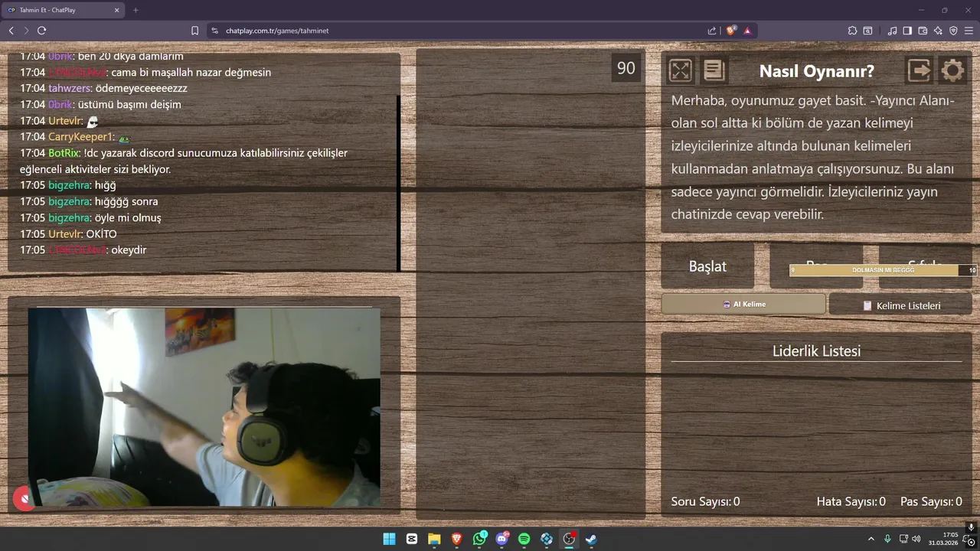This screenshot has height=551, width=980.
Task: Click the chat message 'okeydir'
Action: coord(129,250)
